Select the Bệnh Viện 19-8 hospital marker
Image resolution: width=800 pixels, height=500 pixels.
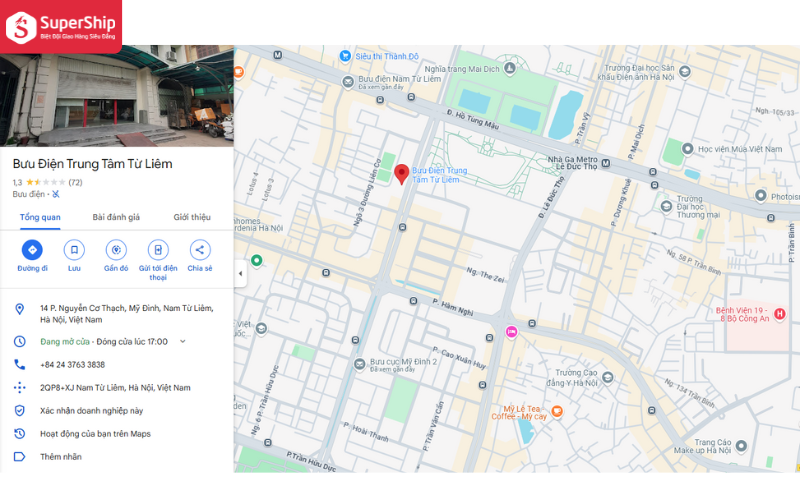[x=780, y=314]
